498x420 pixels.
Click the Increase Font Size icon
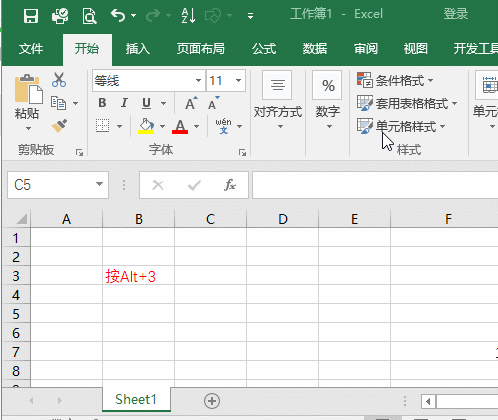pos(191,103)
